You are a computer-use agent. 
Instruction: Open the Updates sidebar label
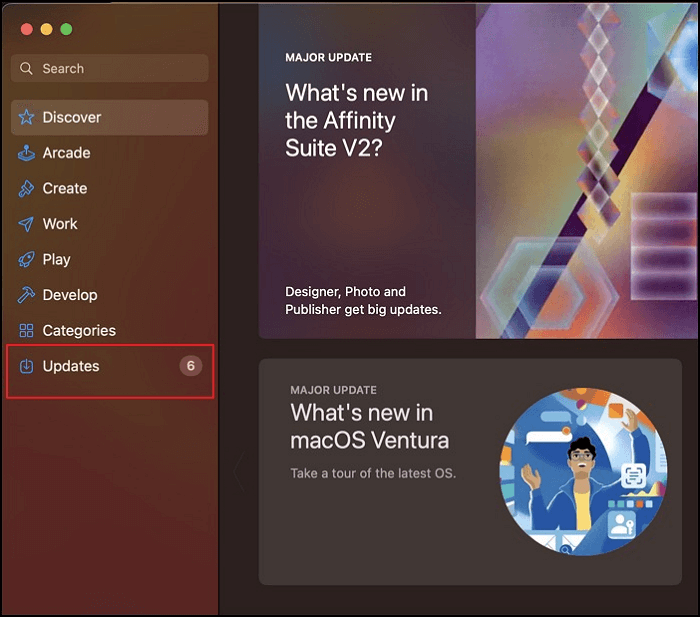[71, 366]
